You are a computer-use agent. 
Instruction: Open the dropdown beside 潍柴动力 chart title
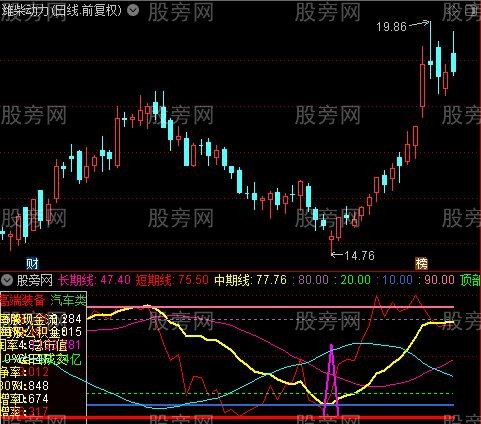pos(133,11)
